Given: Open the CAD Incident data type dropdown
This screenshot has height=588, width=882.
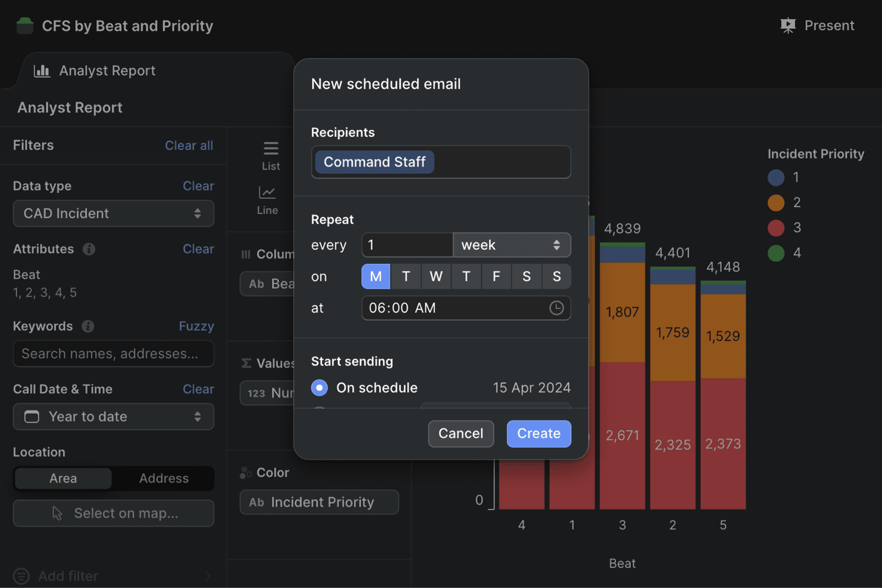Looking at the screenshot, I should point(113,213).
